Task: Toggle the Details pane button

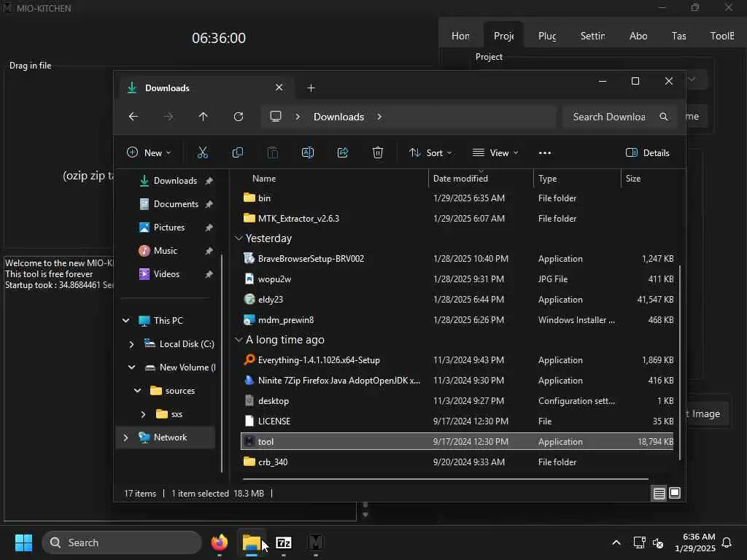Action: [648, 153]
